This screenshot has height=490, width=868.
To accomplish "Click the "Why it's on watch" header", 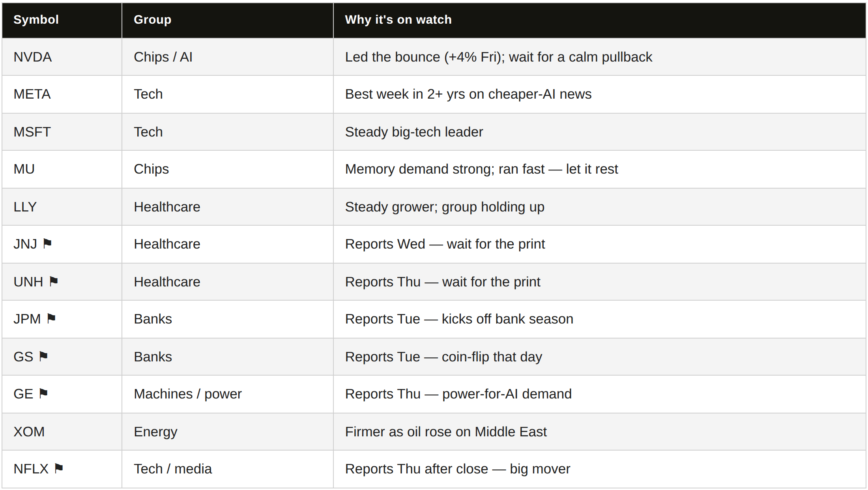I will (599, 20).
